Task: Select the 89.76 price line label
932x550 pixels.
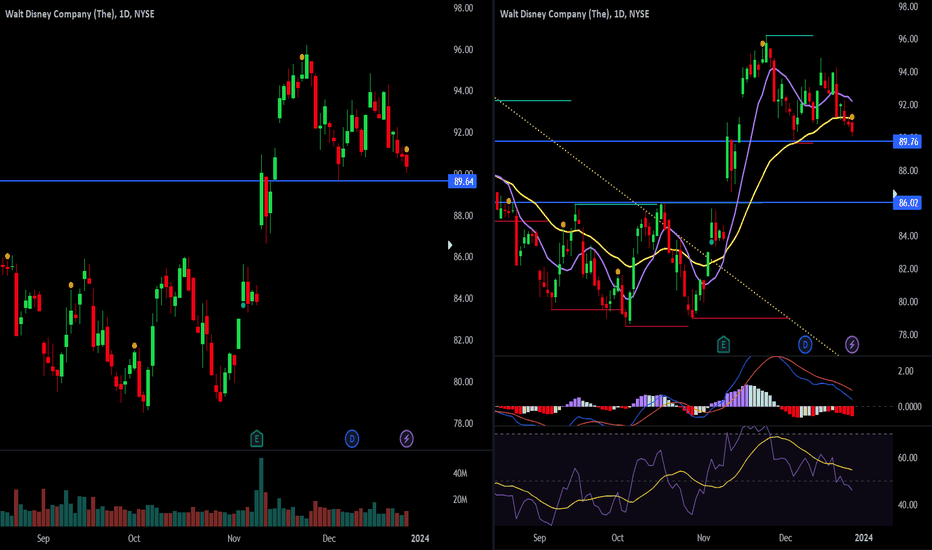Action: click(x=908, y=142)
